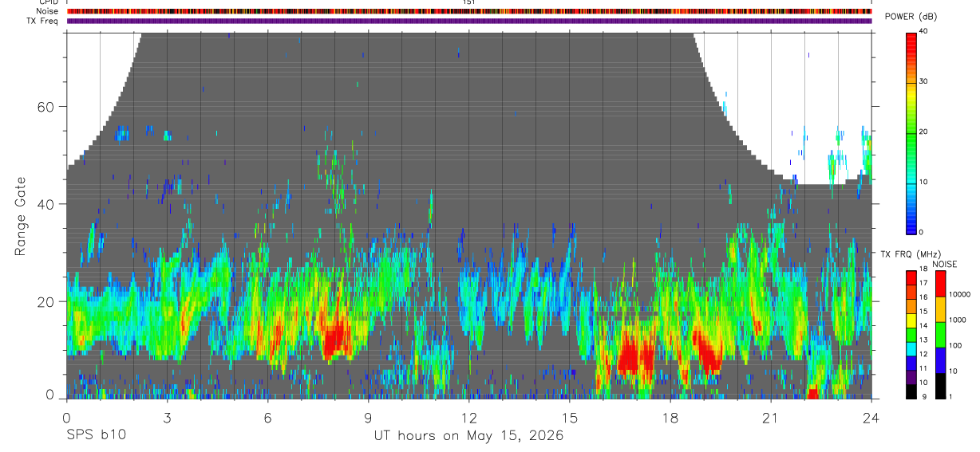Click the SPS b10 label

tap(96, 436)
